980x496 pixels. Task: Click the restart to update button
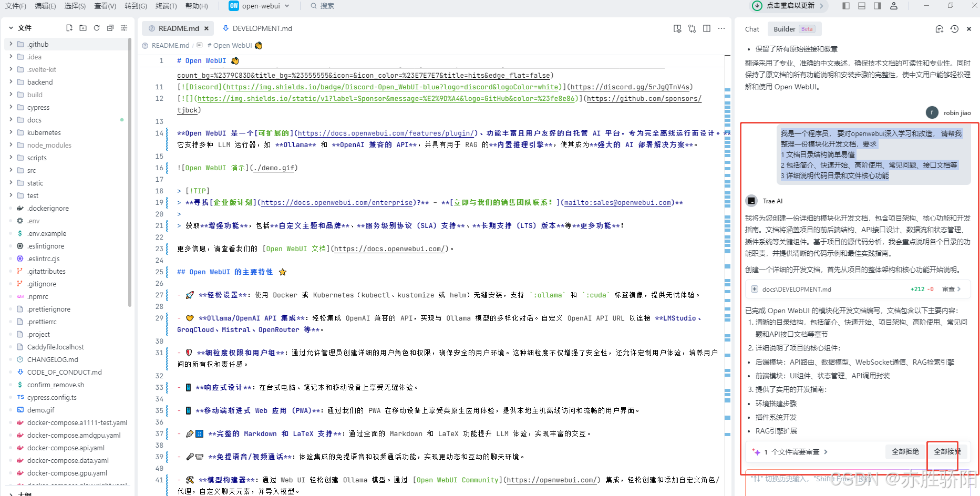click(788, 6)
